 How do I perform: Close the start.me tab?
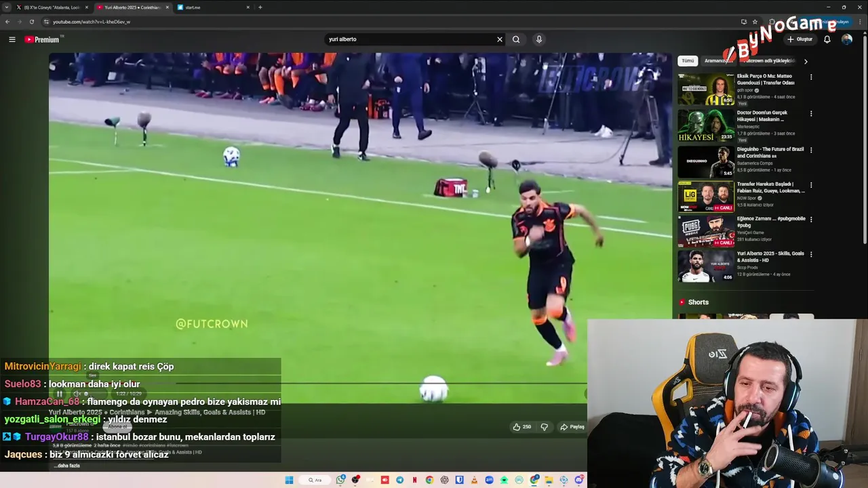pyautogui.click(x=248, y=7)
